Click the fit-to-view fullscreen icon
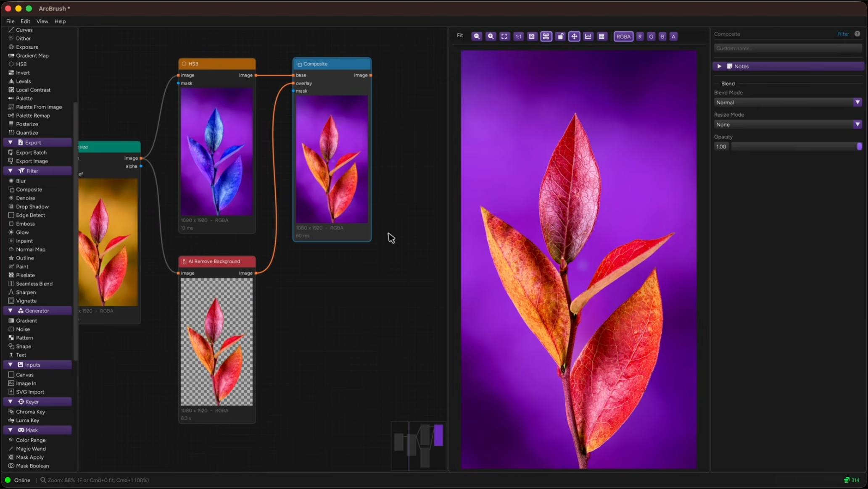Viewport: 868px width, 489px height. (504, 37)
